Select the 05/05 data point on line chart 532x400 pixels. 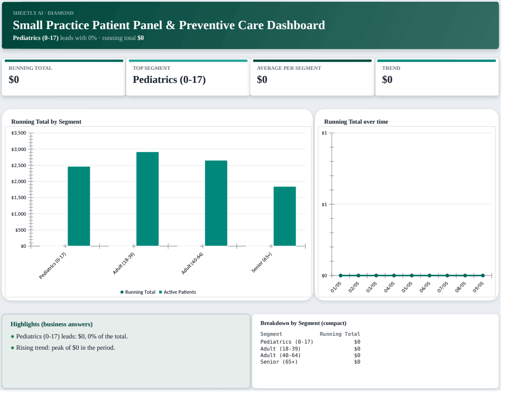pyautogui.click(x=411, y=275)
